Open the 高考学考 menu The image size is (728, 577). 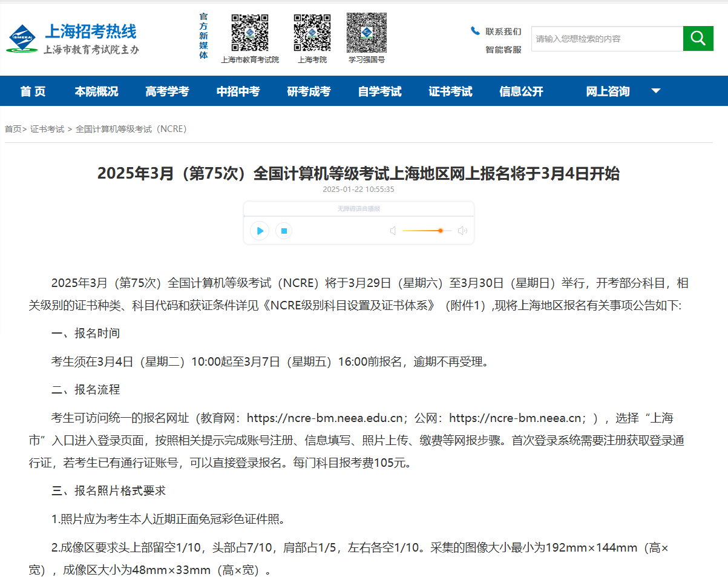point(167,91)
